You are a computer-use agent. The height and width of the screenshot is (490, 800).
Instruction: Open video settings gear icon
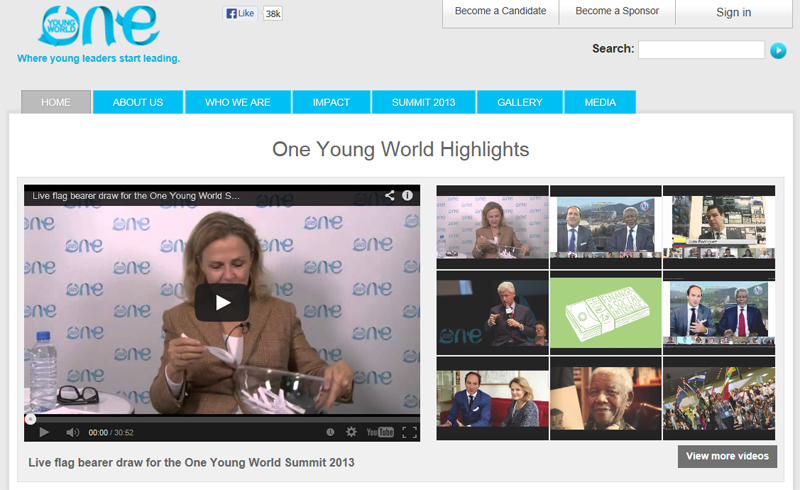(x=351, y=432)
